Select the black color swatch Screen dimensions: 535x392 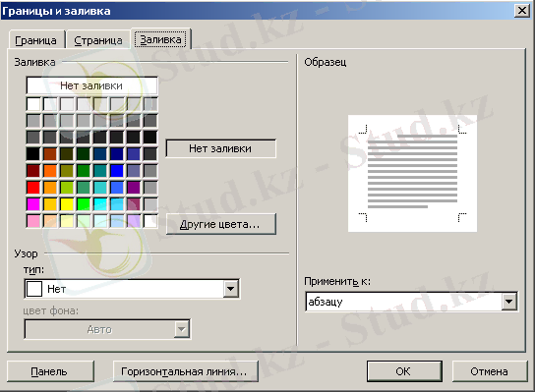point(33,154)
